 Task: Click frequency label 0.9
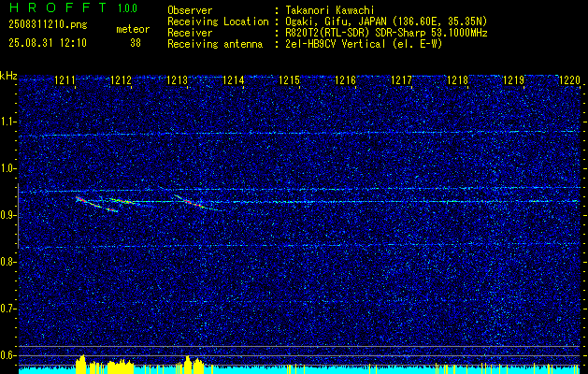8,215
